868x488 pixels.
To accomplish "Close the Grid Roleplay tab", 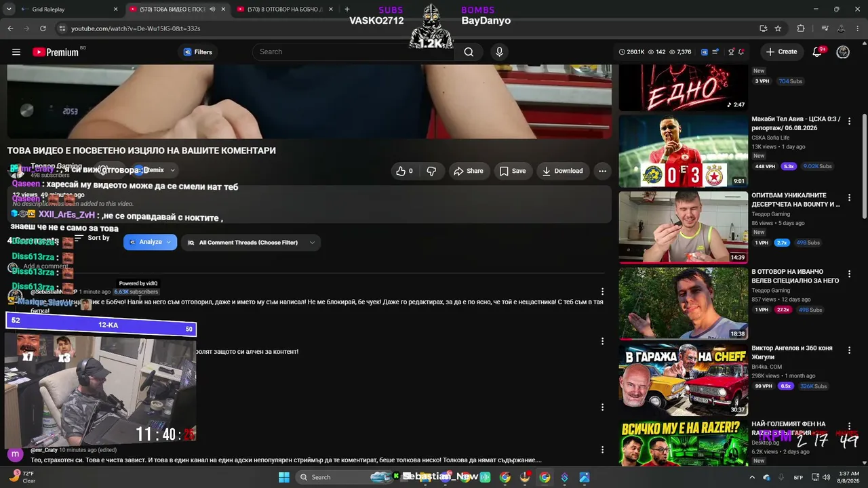I will point(115,9).
